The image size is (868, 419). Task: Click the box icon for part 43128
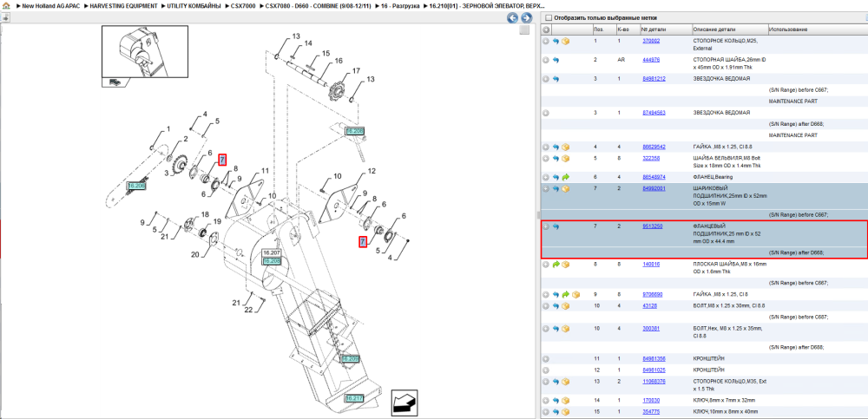coord(566,305)
